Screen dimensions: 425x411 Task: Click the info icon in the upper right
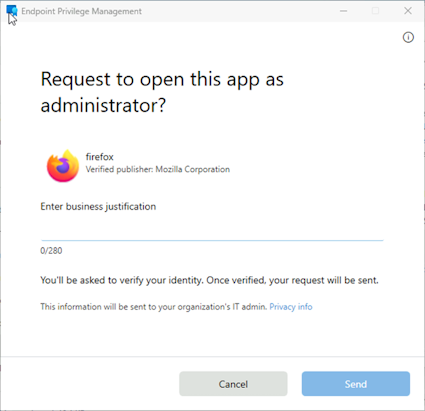click(x=408, y=37)
